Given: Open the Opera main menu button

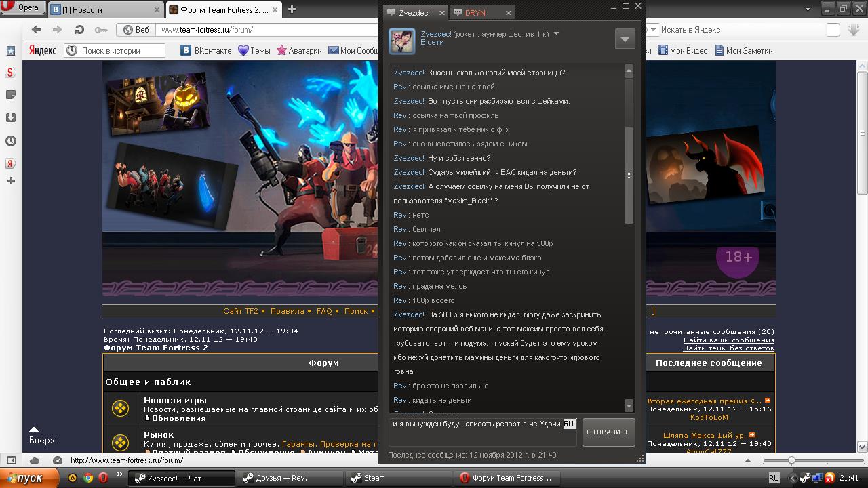Looking at the screenshot, I should point(24,8).
